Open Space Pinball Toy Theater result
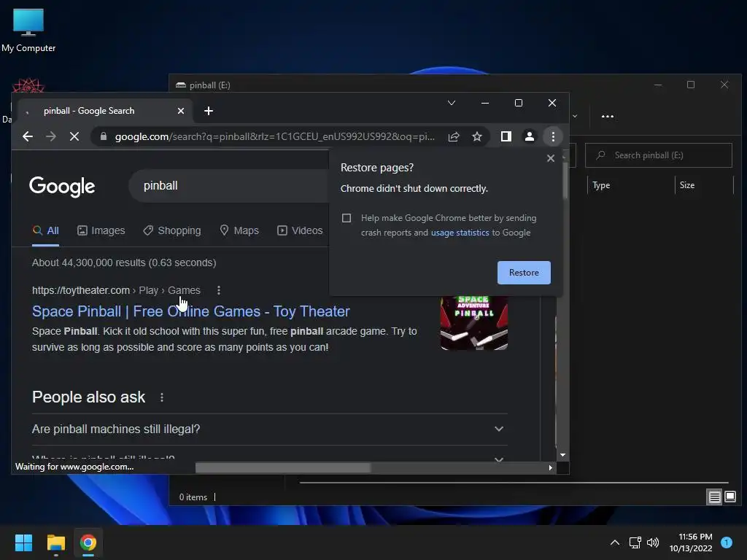 [x=190, y=311]
